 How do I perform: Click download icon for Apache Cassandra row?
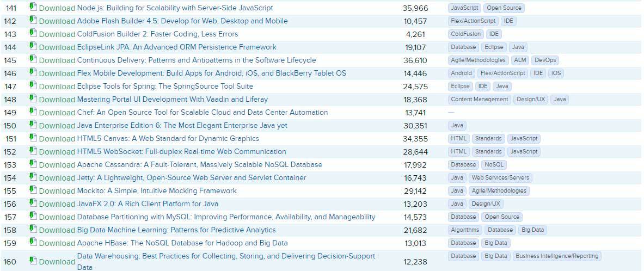33,164
